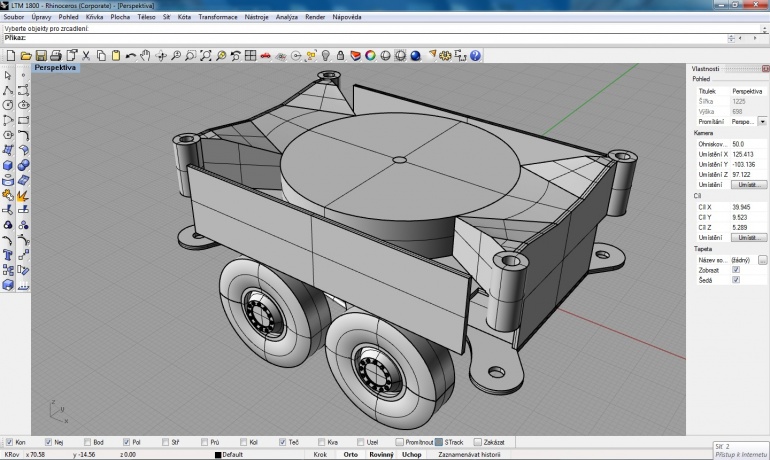The height and width of the screenshot is (460, 770).
Task: Toggle the Kon osnap checkbox
Action: pyautogui.click(x=9, y=442)
